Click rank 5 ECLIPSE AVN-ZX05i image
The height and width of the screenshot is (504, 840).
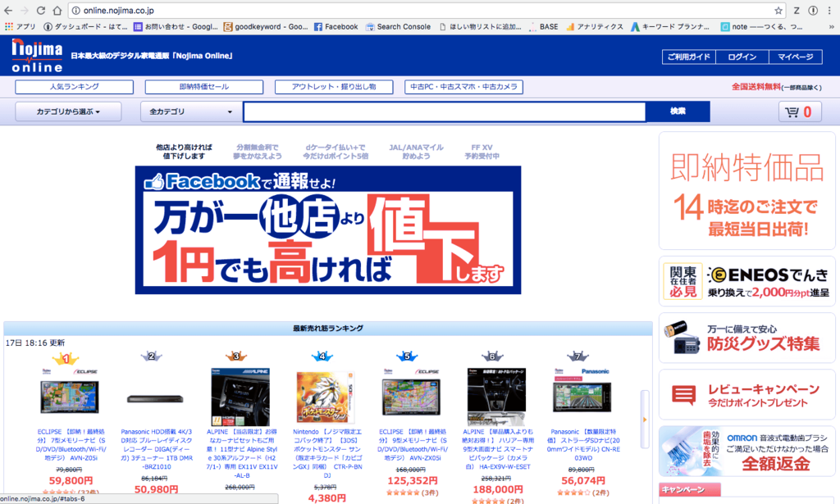(x=411, y=397)
